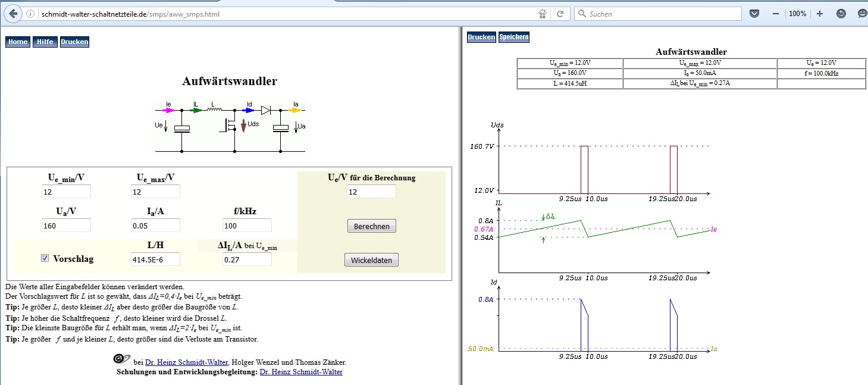Reset zoom at the 100% indicator
868x385 pixels.
[x=798, y=14]
